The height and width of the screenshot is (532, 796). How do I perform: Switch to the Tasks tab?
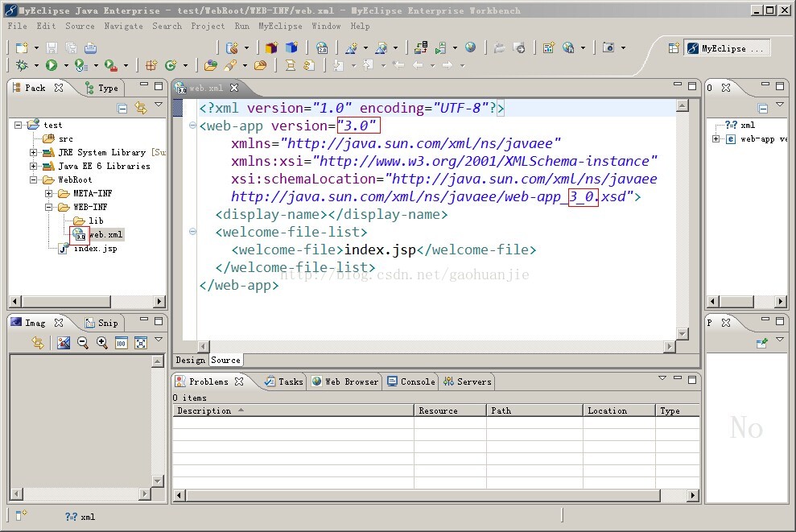[284, 381]
